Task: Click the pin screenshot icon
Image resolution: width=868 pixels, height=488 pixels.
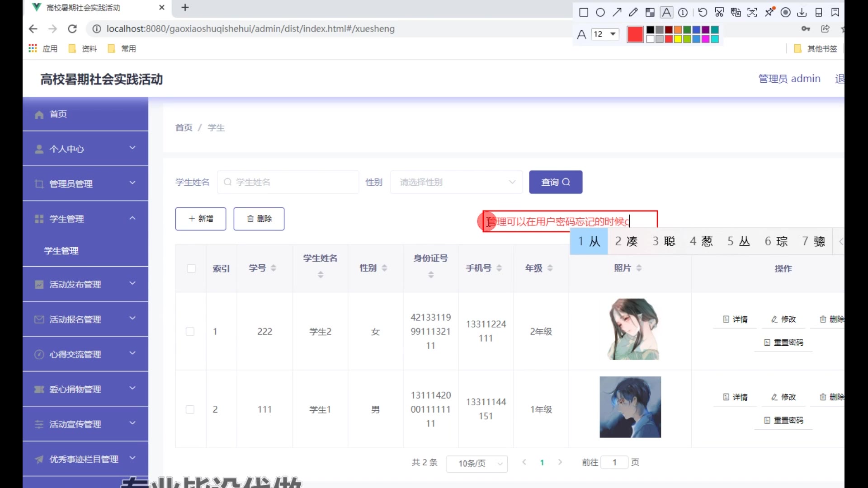Action: [x=769, y=12]
